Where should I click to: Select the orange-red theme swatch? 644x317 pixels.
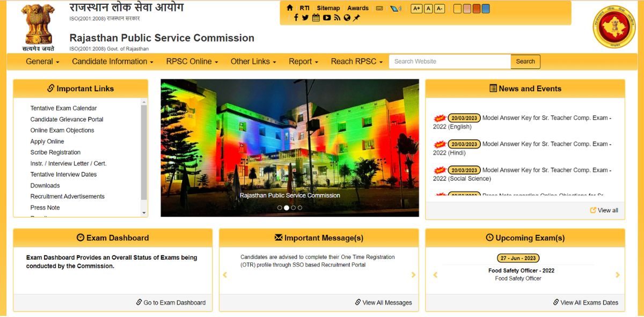[x=477, y=9]
